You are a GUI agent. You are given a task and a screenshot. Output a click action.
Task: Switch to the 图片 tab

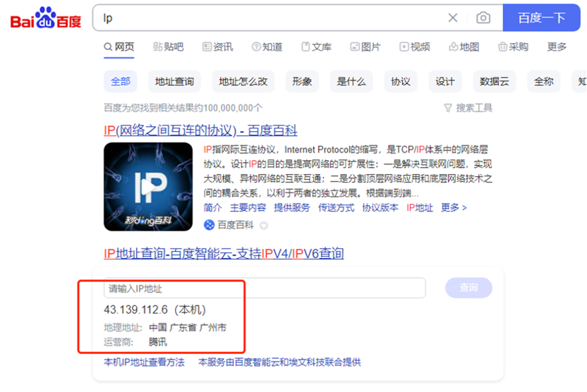(365, 47)
